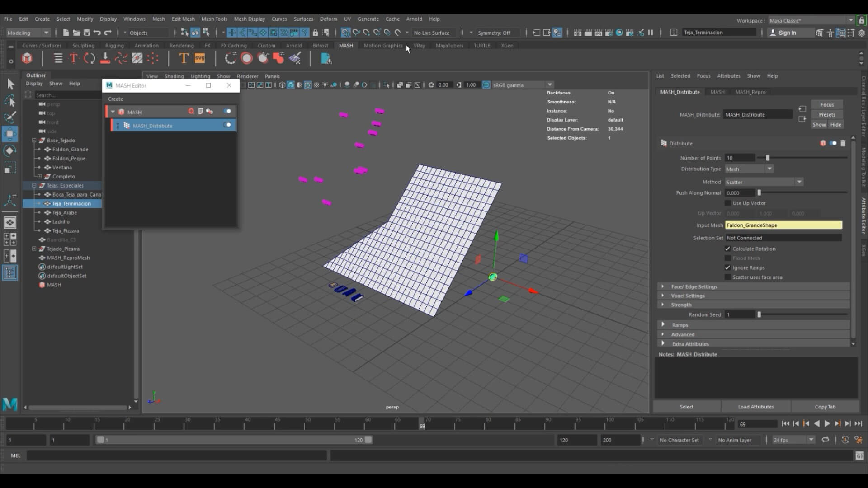Click the Load Attributes button

(x=755, y=407)
